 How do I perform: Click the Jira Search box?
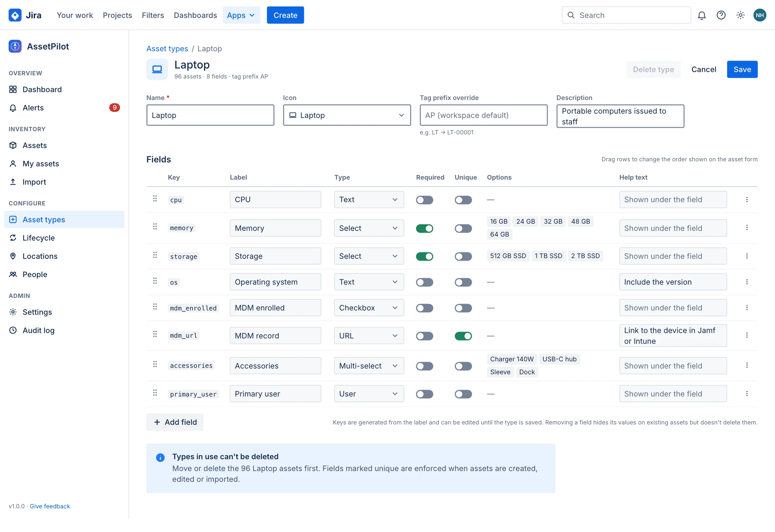pyautogui.click(x=626, y=15)
